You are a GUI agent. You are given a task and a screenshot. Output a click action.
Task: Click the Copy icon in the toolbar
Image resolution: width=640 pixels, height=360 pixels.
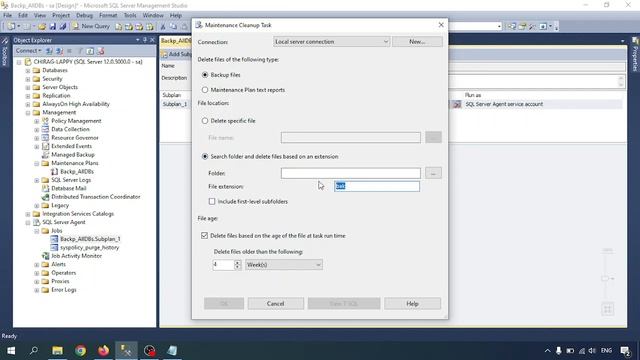tap(173, 27)
